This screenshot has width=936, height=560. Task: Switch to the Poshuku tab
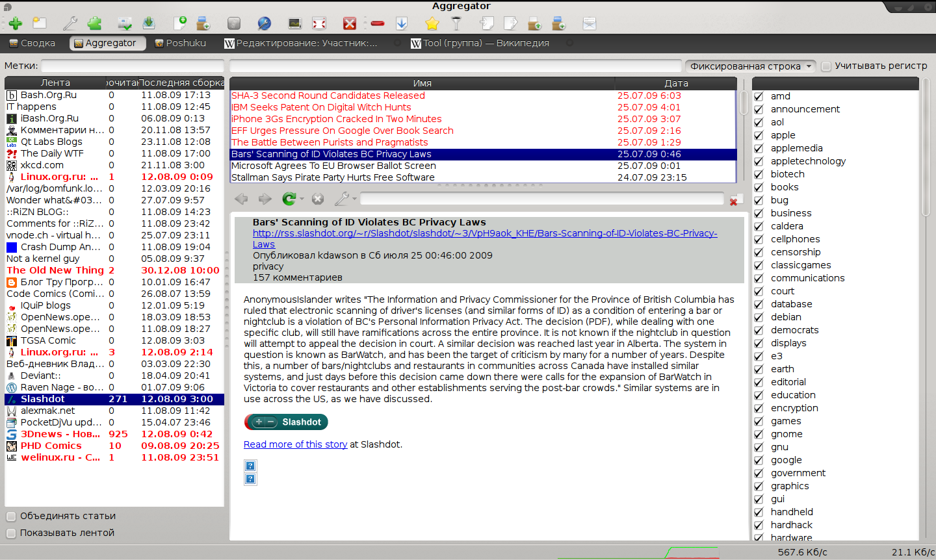click(x=181, y=43)
